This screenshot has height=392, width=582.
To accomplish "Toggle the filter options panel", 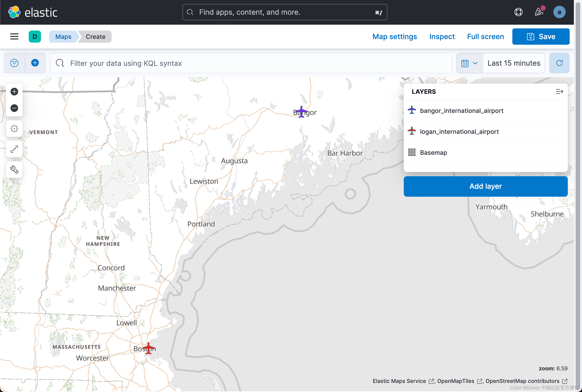I will coord(14,63).
